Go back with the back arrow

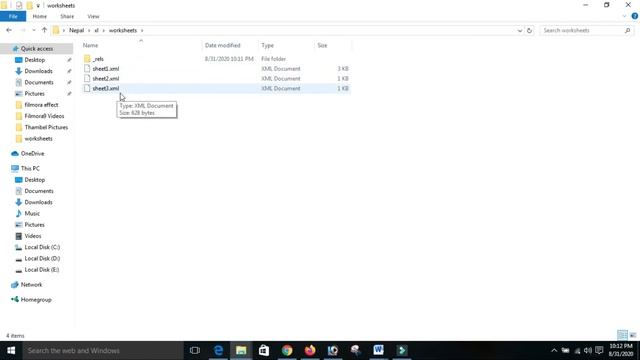point(9,30)
